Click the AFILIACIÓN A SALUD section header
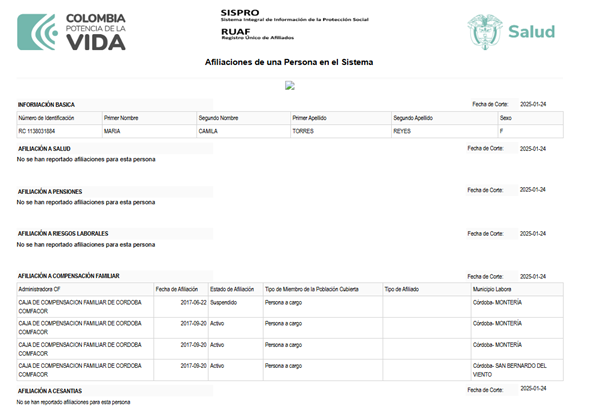 (x=44, y=148)
